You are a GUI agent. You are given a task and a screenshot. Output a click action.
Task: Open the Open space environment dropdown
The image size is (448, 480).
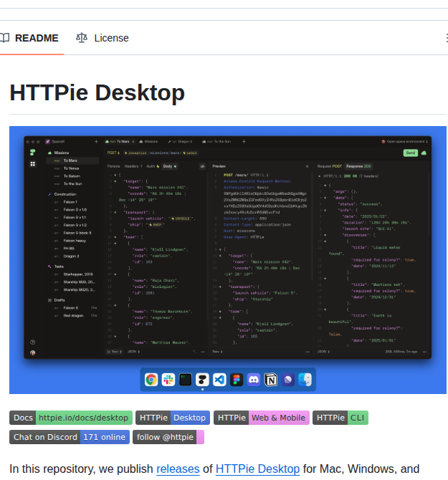404,141
